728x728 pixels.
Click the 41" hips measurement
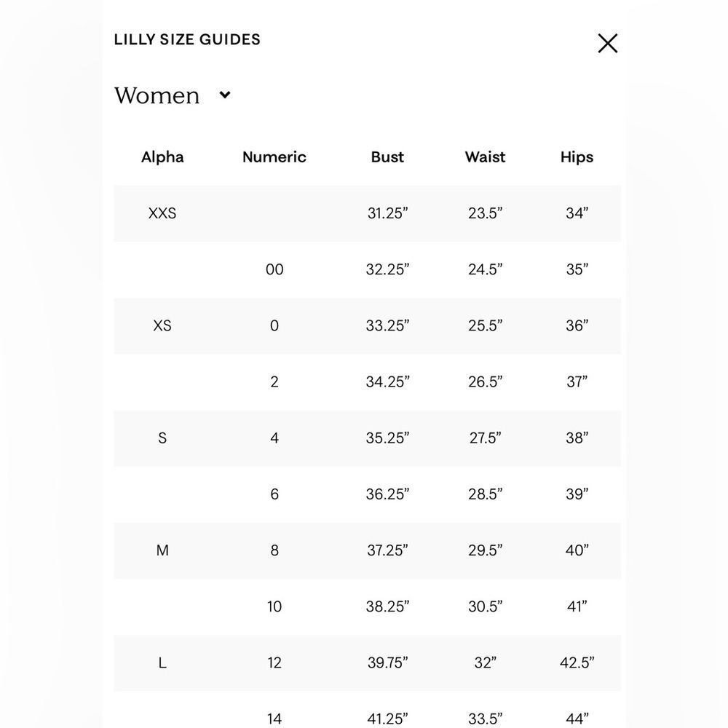click(577, 606)
